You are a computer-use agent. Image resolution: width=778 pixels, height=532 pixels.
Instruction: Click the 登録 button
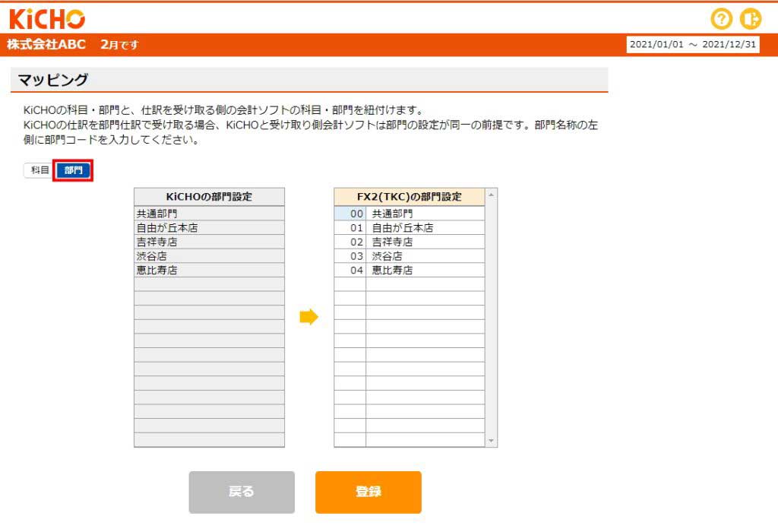tap(368, 492)
